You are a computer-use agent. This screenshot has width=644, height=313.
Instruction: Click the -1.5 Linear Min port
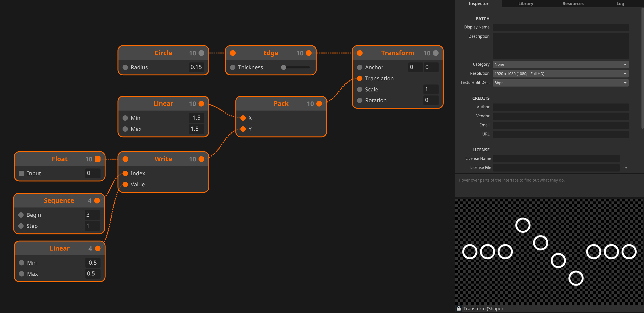[125, 118]
